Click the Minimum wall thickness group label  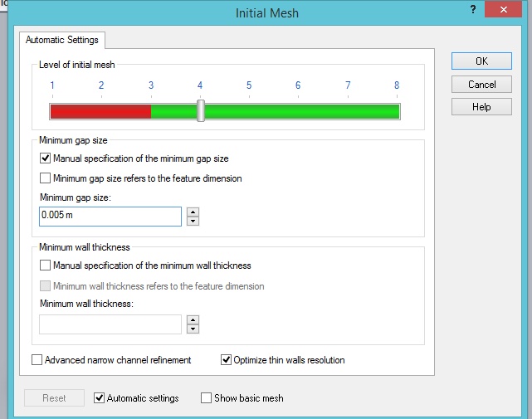coord(85,247)
